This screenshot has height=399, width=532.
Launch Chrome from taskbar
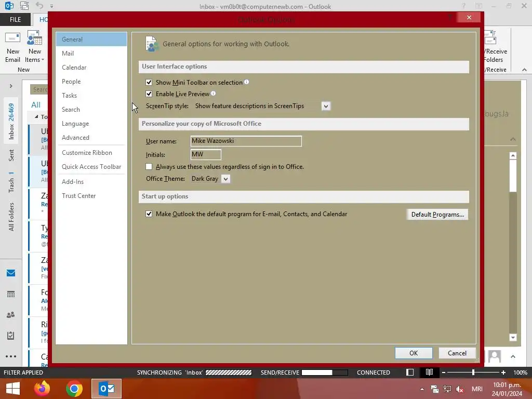coord(74,389)
